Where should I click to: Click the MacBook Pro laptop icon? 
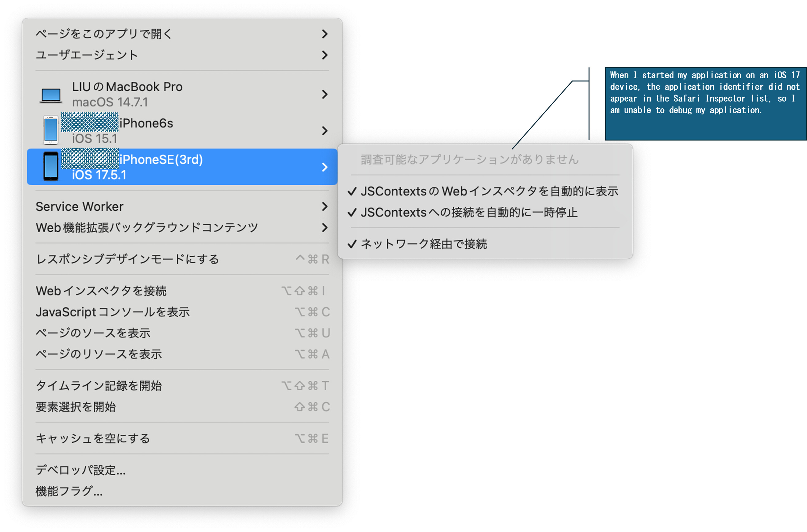coord(51,95)
